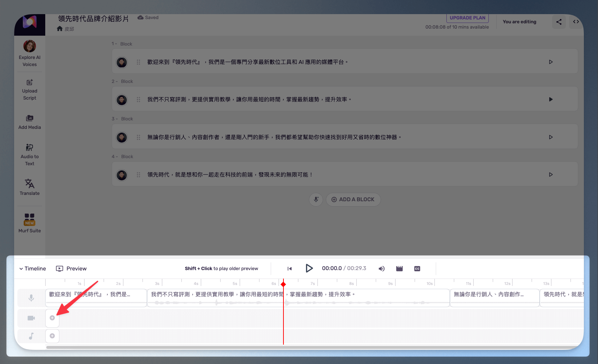Click drag handle of Block 4

pyautogui.click(x=139, y=175)
